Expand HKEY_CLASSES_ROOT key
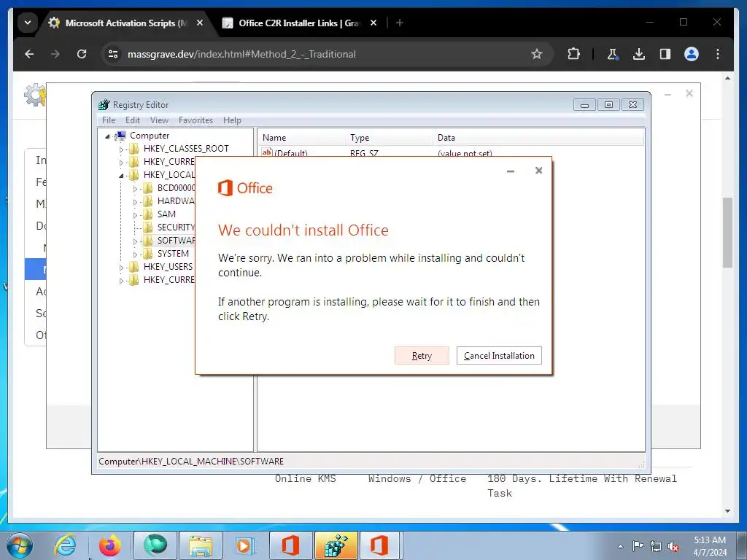The height and width of the screenshot is (560, 747). click(x=121, y=149)
